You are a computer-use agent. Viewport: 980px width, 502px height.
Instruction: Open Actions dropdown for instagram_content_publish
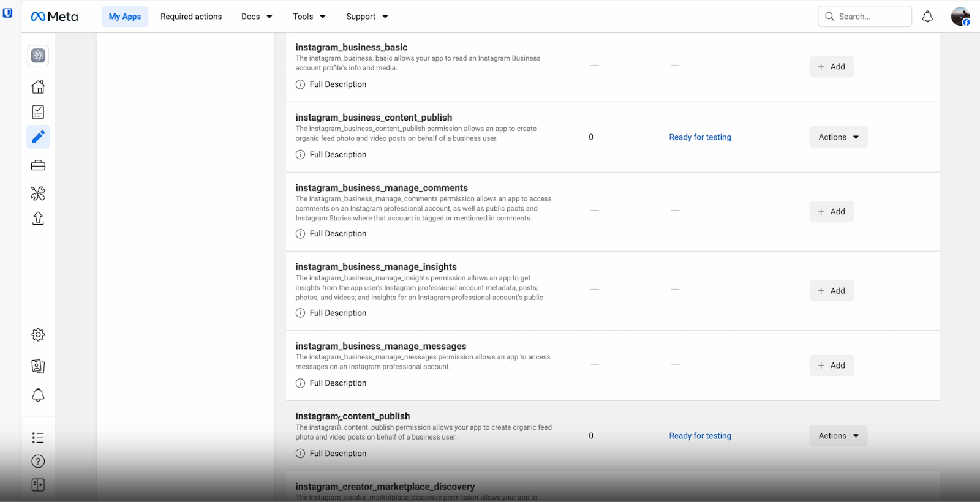click(x=839, y=436)
